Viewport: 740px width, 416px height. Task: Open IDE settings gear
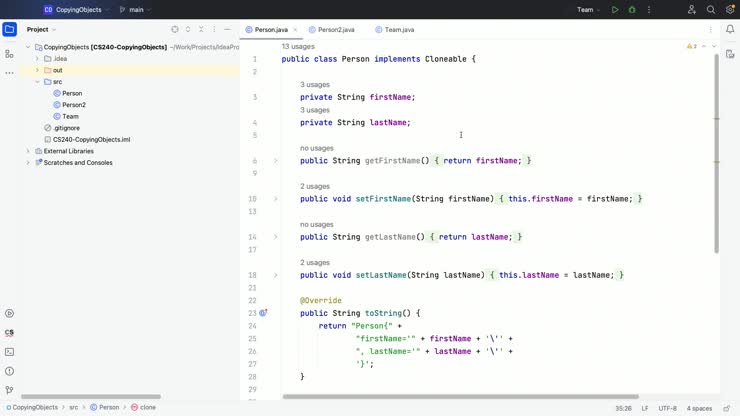pos(730,9)
